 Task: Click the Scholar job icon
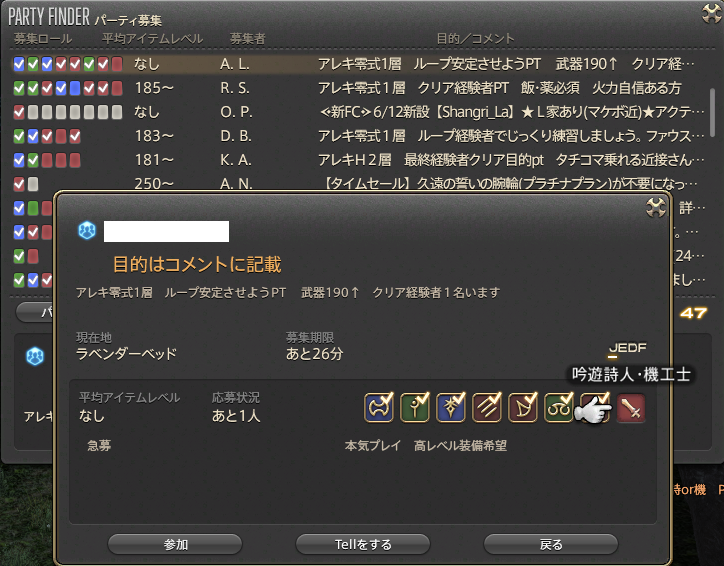(x=559, y=408)
